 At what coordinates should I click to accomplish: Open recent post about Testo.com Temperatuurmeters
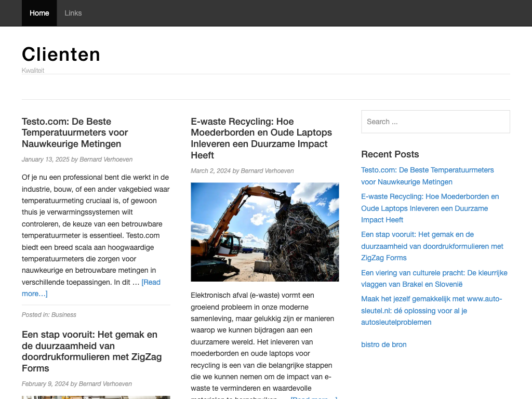click(x=427, y=176)
